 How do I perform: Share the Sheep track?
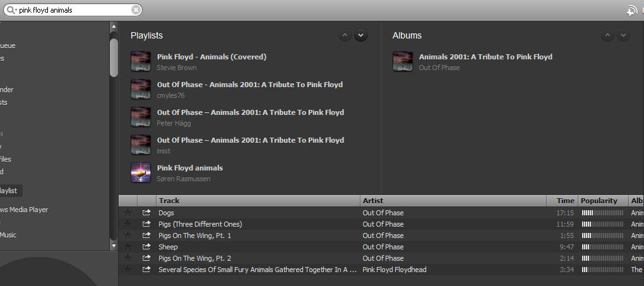point(146,247)
